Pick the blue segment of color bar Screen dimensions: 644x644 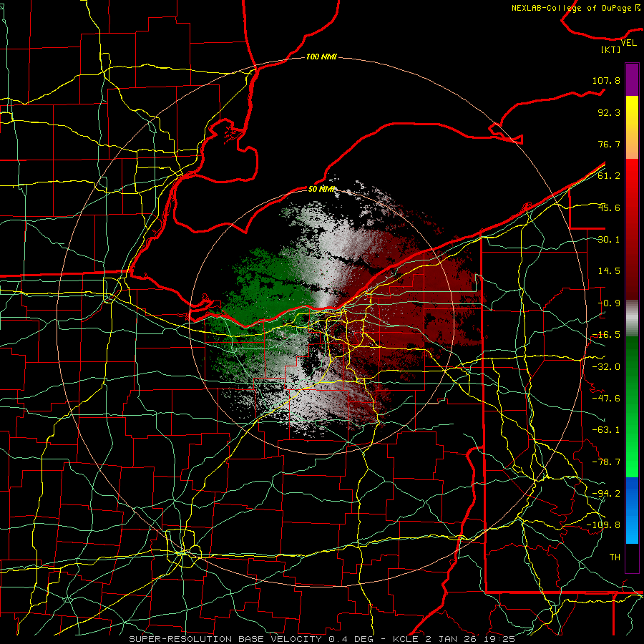(632, 510)
